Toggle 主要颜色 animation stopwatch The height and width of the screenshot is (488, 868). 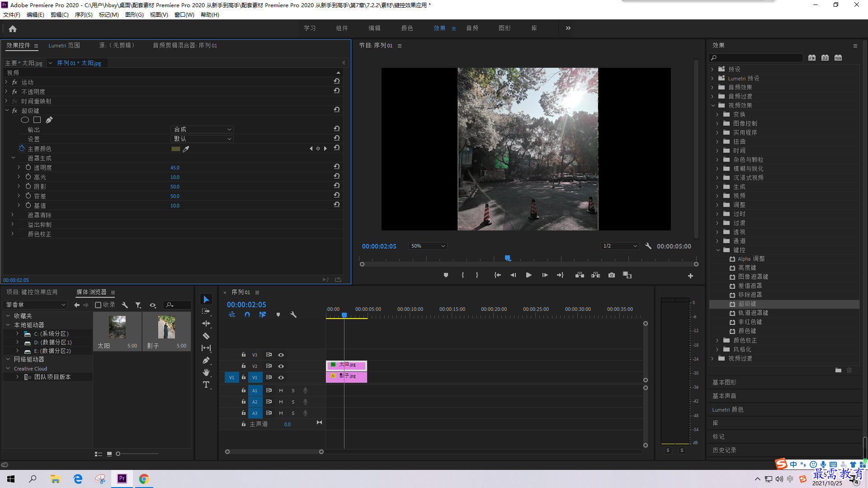[22, 148]
